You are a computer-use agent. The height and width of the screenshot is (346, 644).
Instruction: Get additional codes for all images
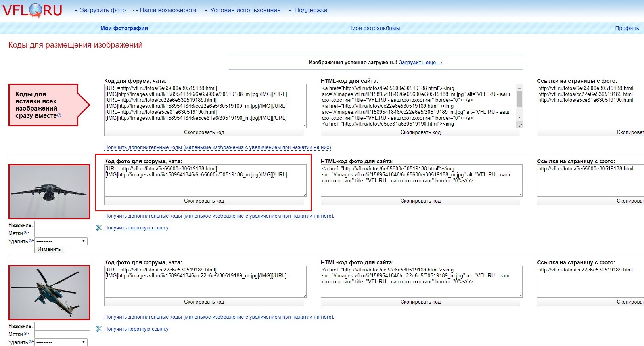tap(218, 147)
